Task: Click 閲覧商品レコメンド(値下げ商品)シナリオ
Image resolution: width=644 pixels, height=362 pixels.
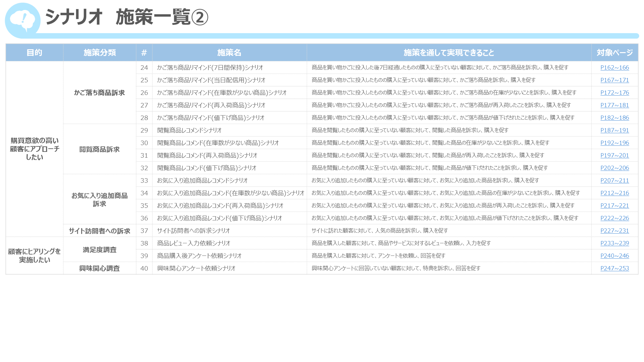Action: coord(207,168)
